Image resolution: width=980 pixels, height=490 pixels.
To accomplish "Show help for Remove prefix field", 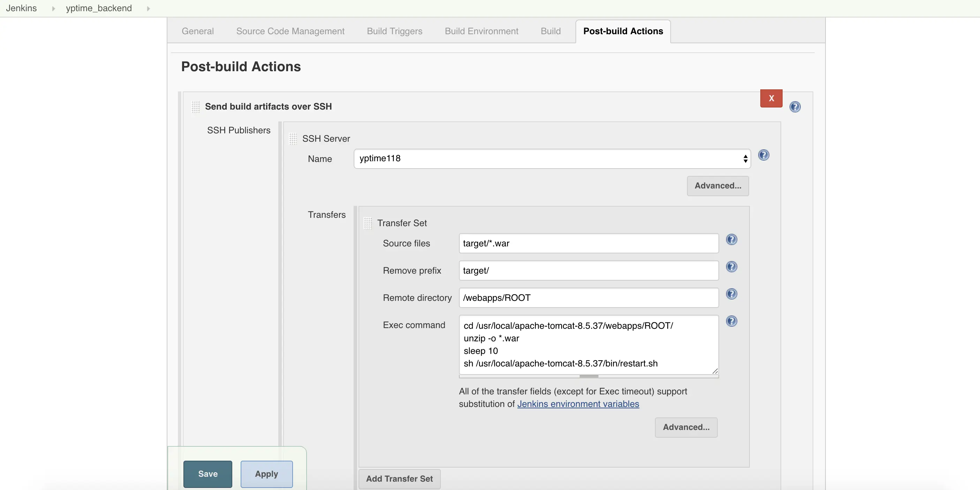I will pos(731,267).
